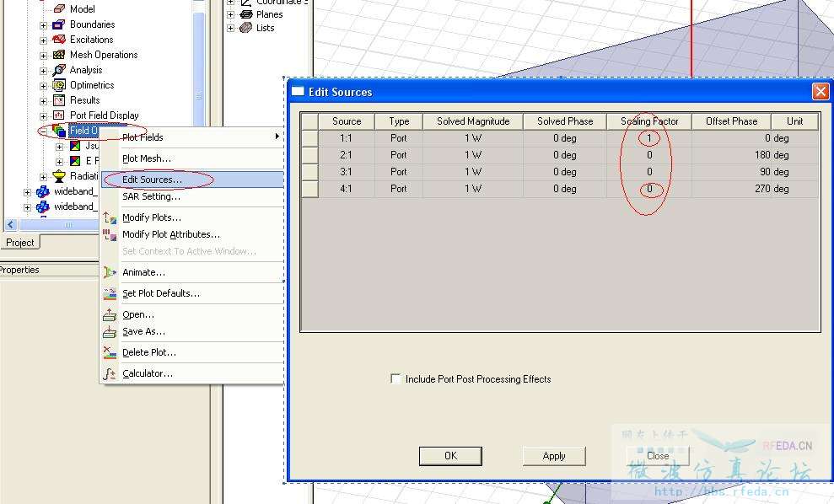Select Edit Sources menu entry
The height and width of the screenshot is (504, 834).
tap(192, 180)
